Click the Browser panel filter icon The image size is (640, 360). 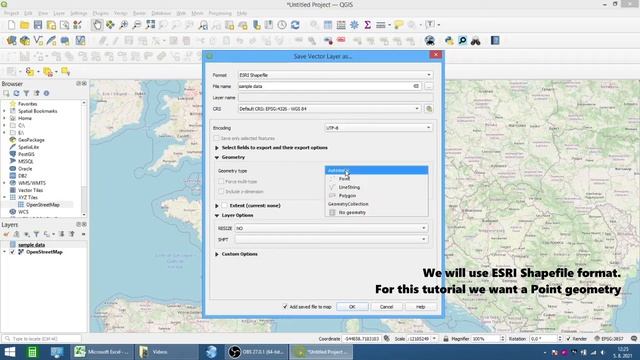pyautogui.click(x=27, y=93)
